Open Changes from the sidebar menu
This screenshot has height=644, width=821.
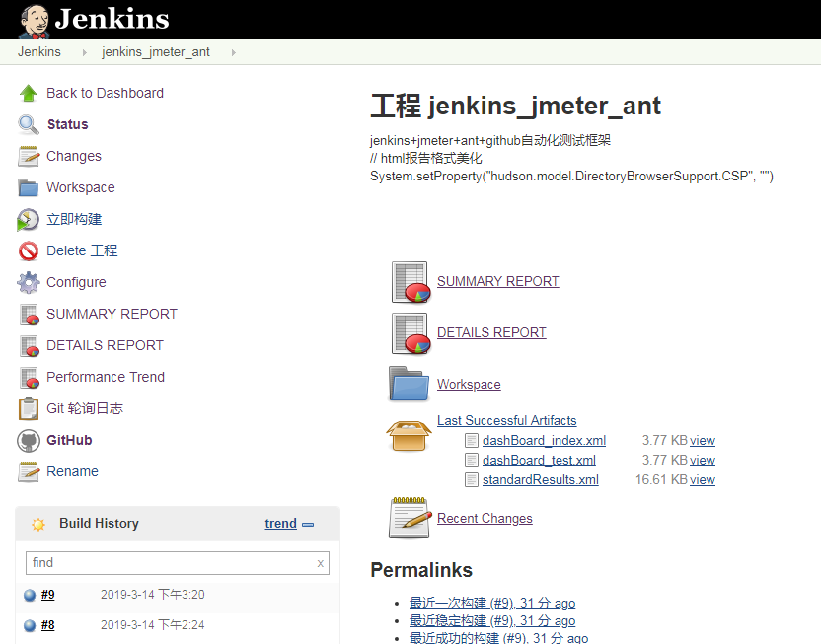74,156
